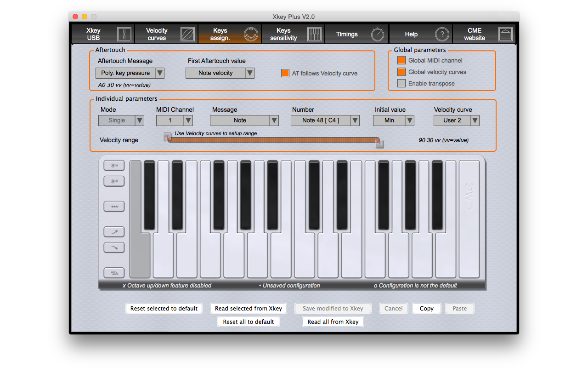This screenshot has width=588, height=368.
Task: Click the stopwatch icon for Timings
Action: pyautogui.click(x=378, y=34)
